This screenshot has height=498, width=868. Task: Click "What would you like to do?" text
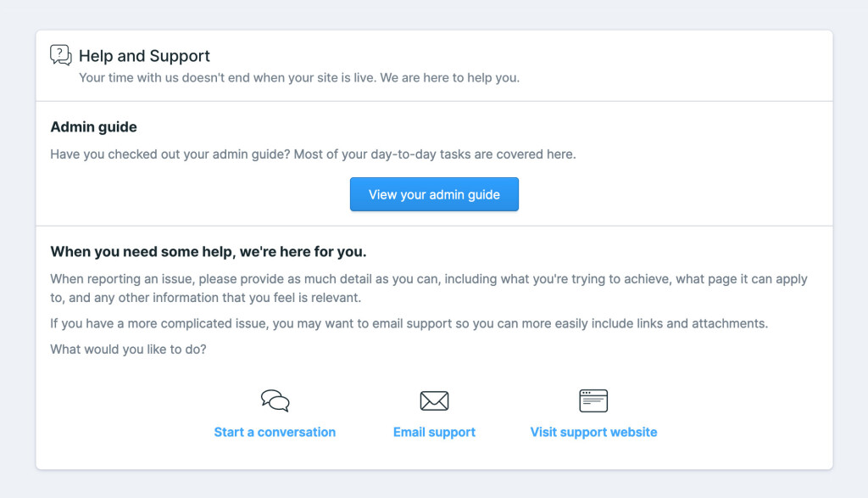(128, 349)
